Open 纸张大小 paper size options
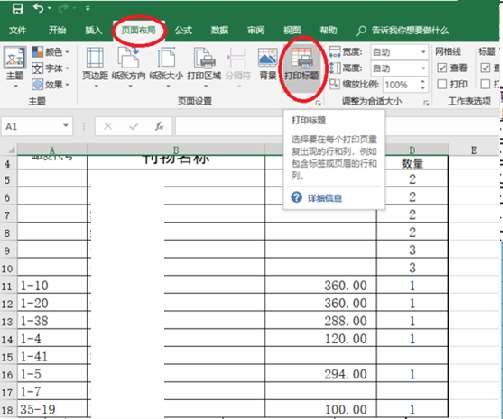The width and height of the screenshot is (503, 419). [x=166, y=68]
